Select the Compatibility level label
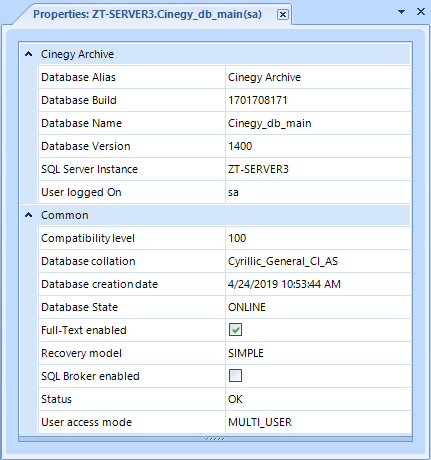Image resolution: width=431 pixels, height=460 pixels. 88,238
